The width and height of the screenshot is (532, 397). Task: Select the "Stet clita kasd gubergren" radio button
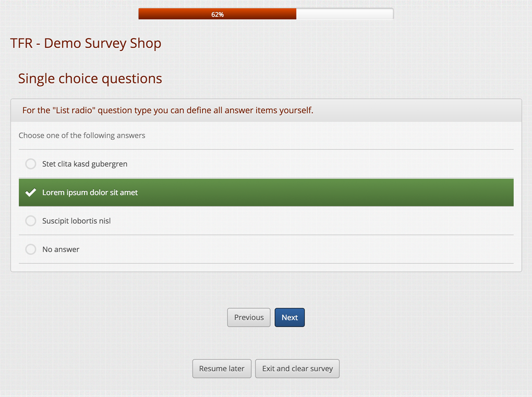[31, 164]
